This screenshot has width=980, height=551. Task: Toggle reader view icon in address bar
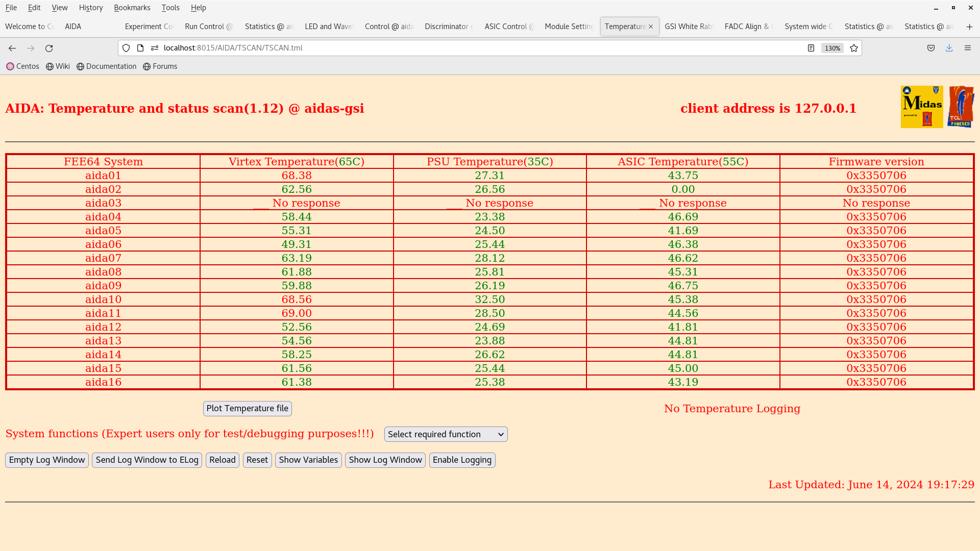(x=811, y=48)
